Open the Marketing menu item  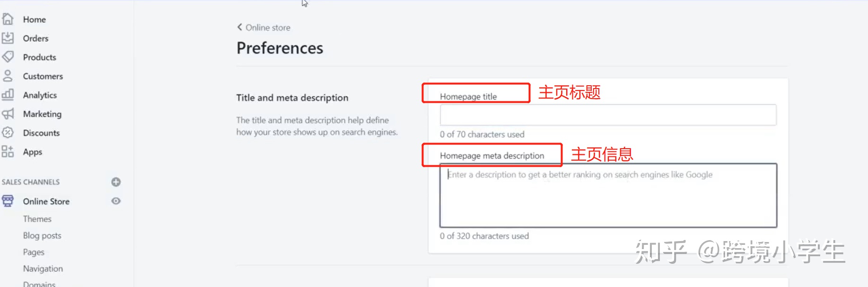click(42, 114)
